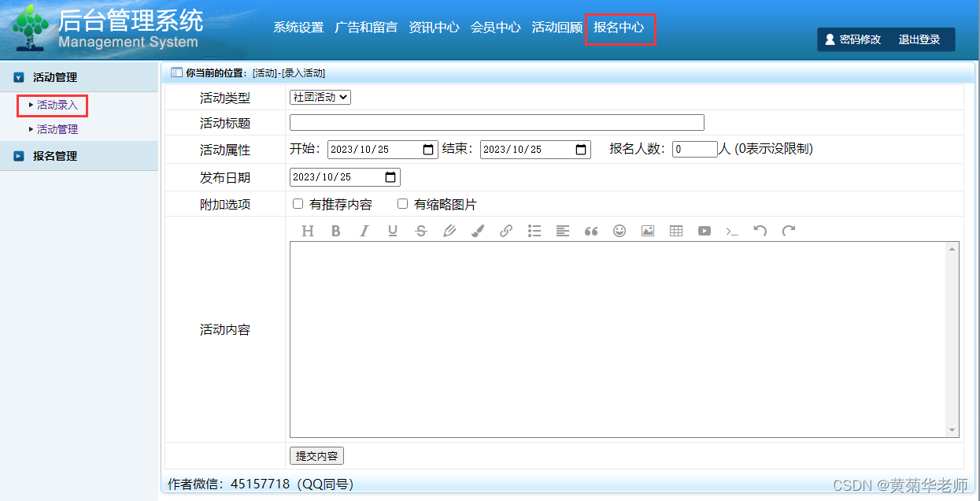Focus the 开始 date field
This screenshot has width=980, height=501.
pos(383,150)
